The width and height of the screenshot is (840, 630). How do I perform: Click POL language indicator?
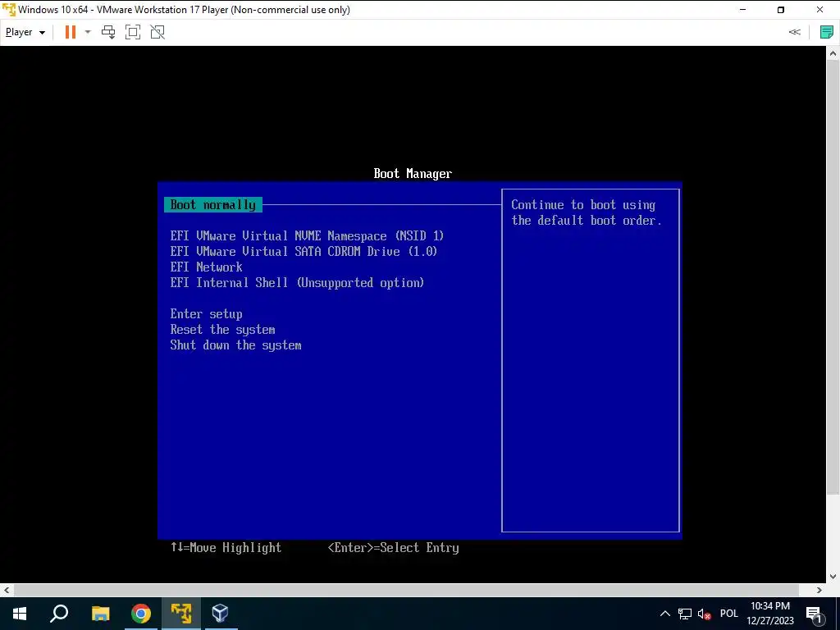729,614
